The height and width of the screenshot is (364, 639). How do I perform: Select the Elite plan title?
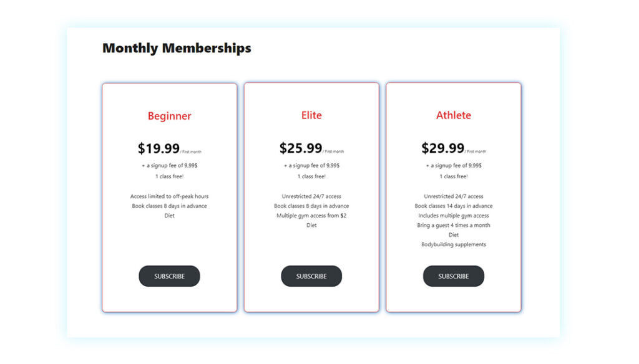point(311,115)
